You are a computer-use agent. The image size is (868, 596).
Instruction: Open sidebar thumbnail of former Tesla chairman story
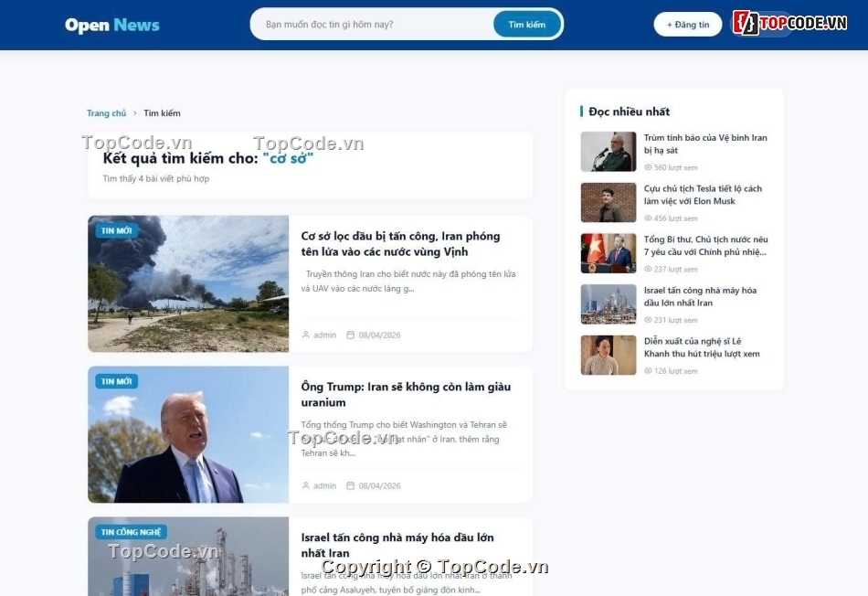[x=609, y=202]
